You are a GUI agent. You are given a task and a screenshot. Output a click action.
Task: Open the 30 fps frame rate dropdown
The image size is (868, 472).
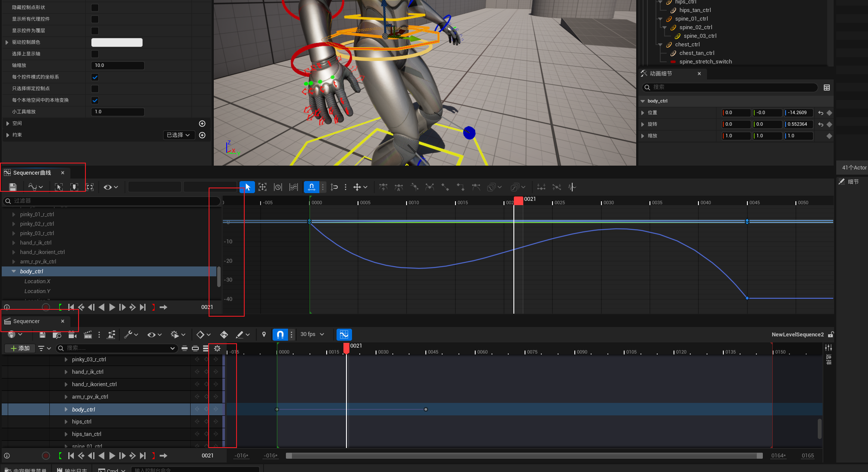pos(312,334)
